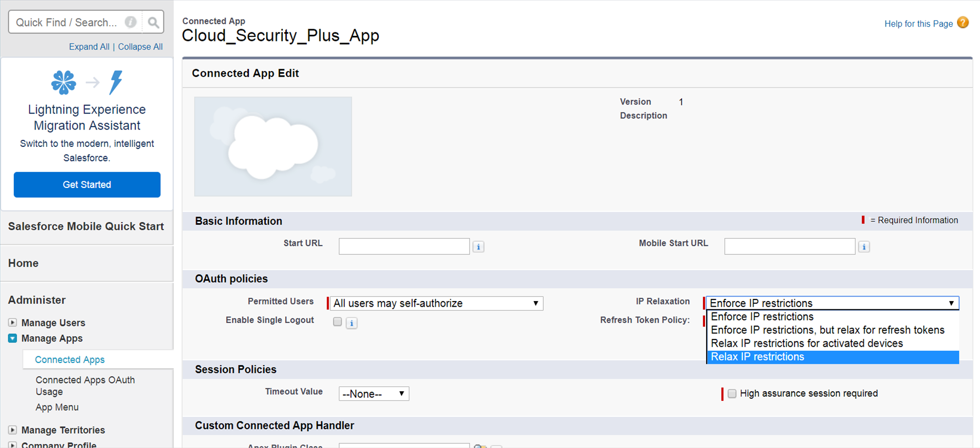Viewport: 980px width, 448px height.
Task: Open the IP Relaxation dropdown
Action: [833, 303]
